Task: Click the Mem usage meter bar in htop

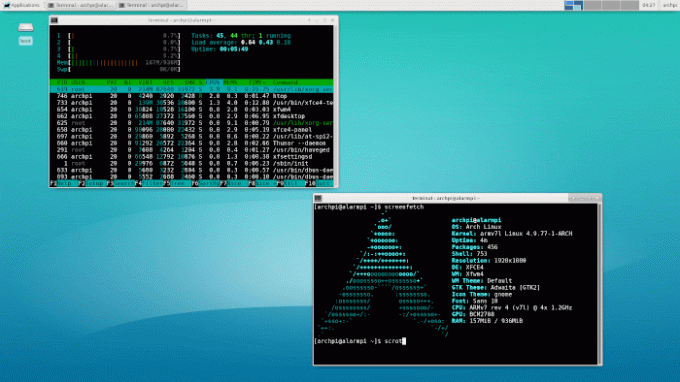Action: 118,63
